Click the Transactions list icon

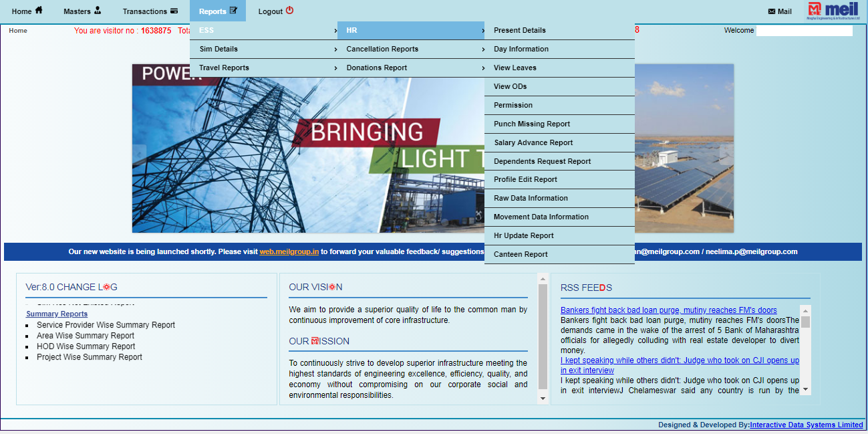coord(175,11)
